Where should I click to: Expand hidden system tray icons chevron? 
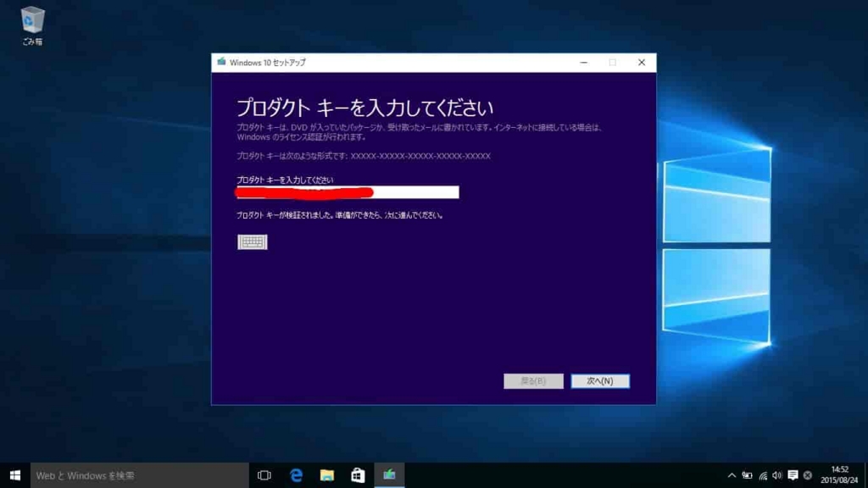(x=732, y=475)
